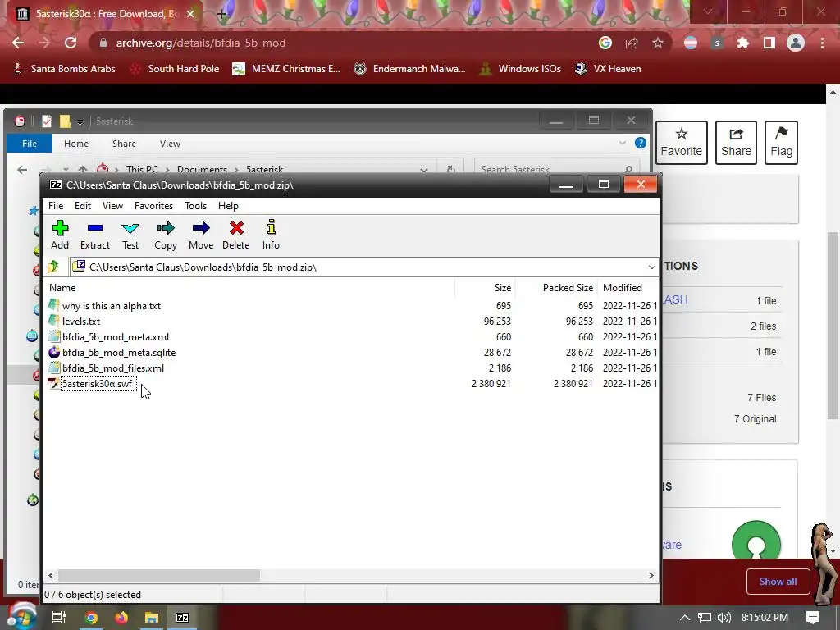This screenshot has width=840, height=630.
Task: Select the file 'why is this an alpha.txt'
Action: pyautogui.click(x=112, y=306)
